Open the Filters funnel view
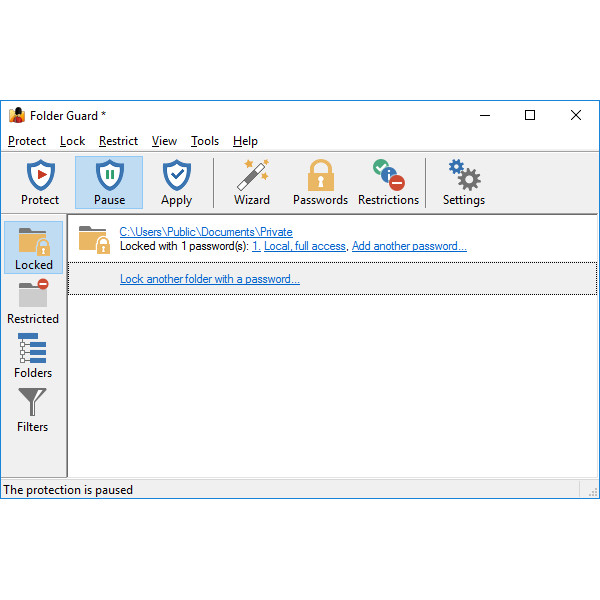 coord(33,410)
